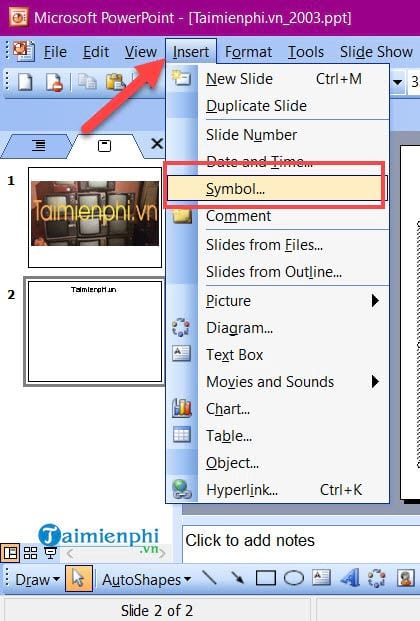Screen dimensions: 420x621
Task: Select the Line drawing tool
Action: (x=209, y=578)
